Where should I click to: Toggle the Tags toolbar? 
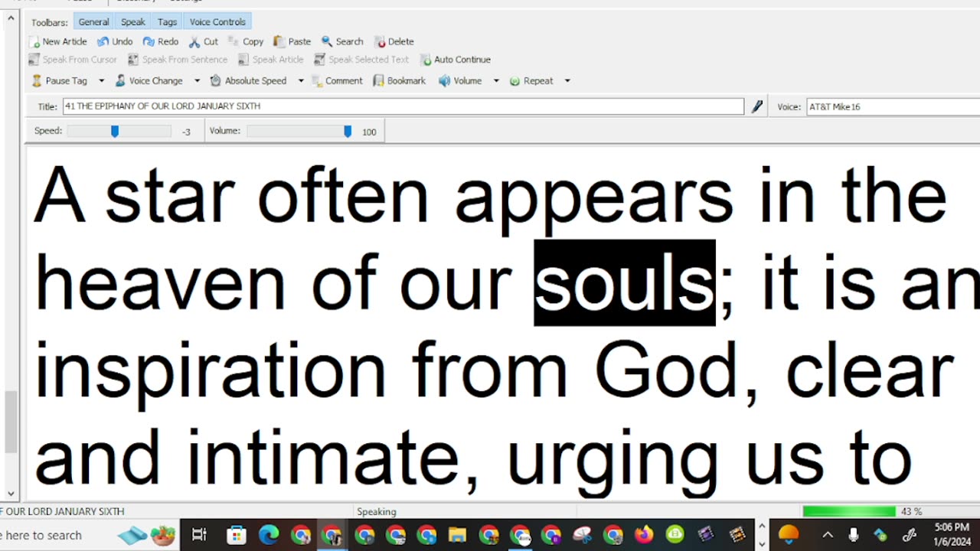pos(167,22)
